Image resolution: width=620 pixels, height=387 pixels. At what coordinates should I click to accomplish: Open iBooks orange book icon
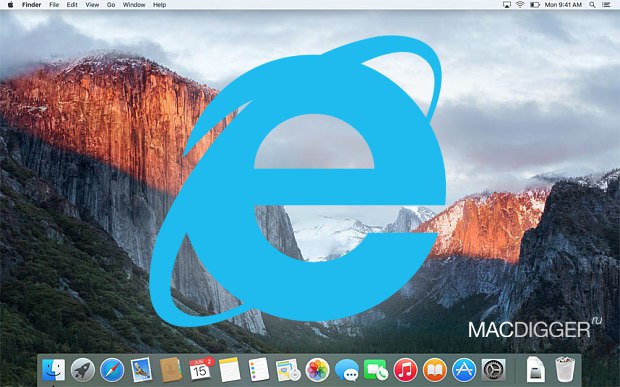[x=435, y=370]
